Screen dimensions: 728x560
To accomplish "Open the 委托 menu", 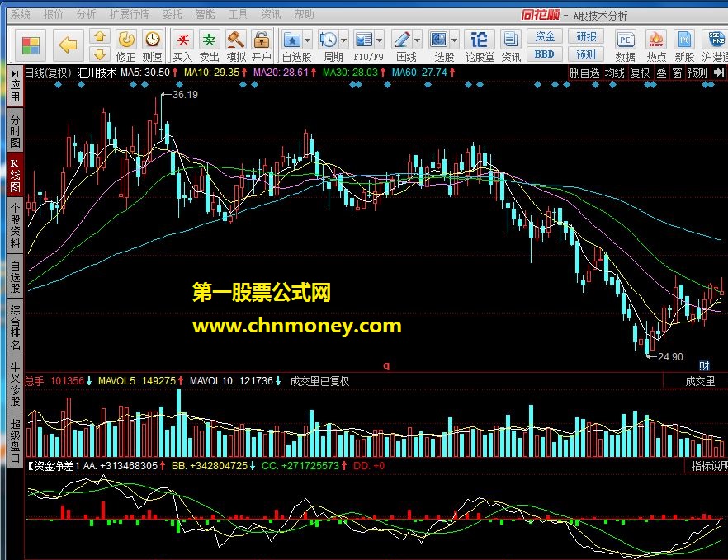I will (172, 14).
